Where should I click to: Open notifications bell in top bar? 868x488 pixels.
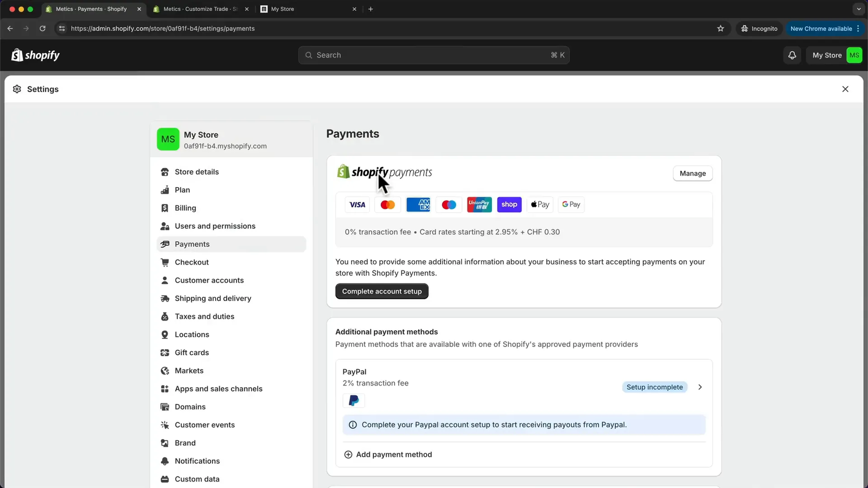click(x=792, y=55)
